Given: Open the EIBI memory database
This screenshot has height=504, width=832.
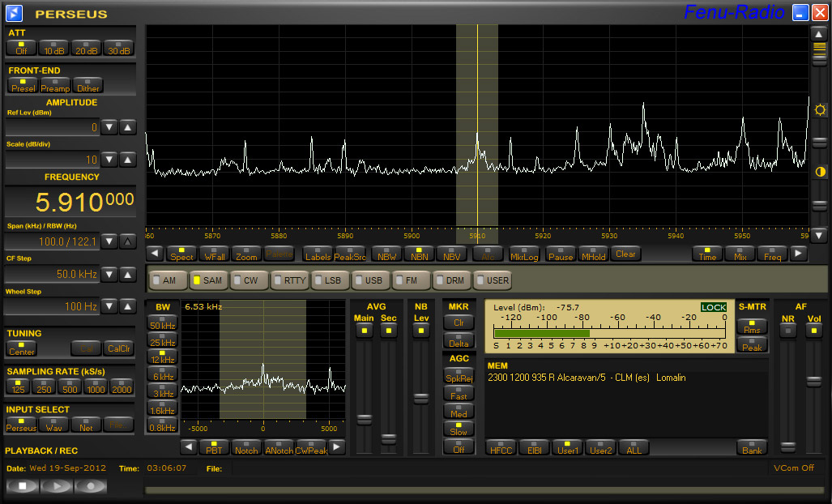Looking at the screenshot, I should pyautogui.click(x=533, y=448).
